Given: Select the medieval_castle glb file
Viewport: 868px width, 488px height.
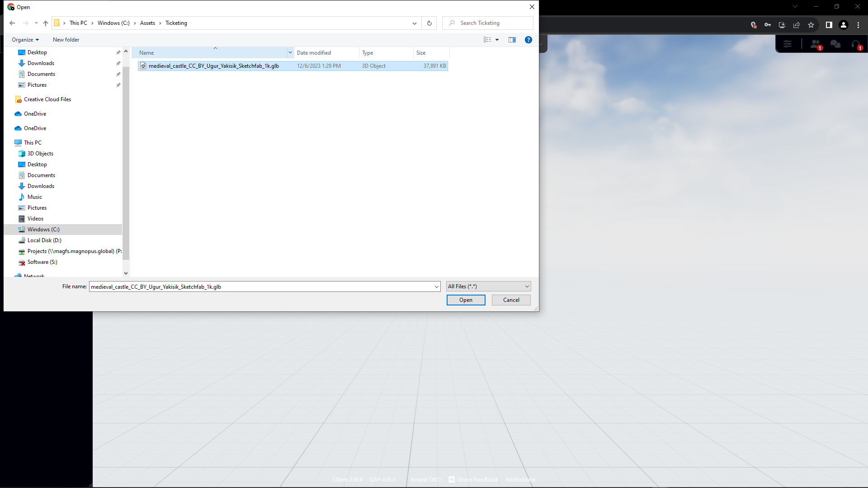Looking at the screenshot, I should click(213, 66).
